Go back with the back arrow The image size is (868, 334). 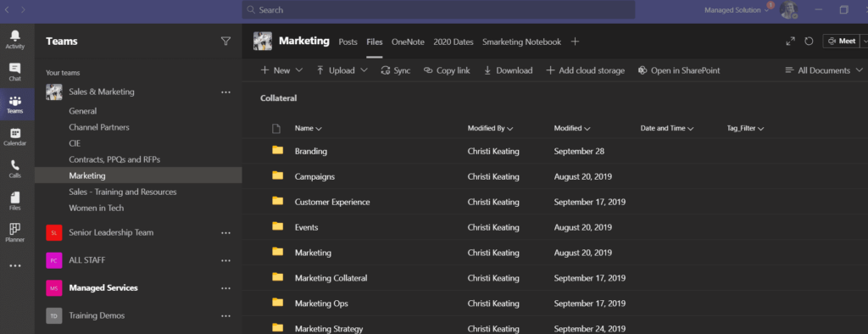pos(7,9)
